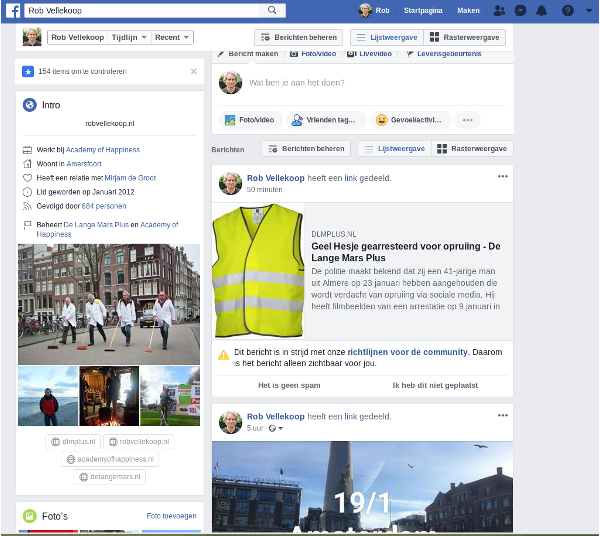The height and width of the screenshot is (536, 600).
Task: Click the Foto/video pill button
Action: [250, 120]
